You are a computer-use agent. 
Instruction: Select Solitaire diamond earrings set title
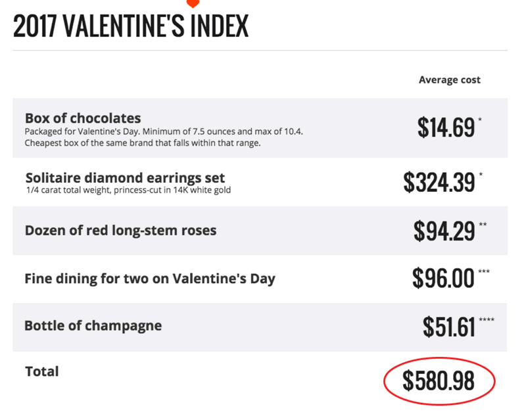point(125,177)
